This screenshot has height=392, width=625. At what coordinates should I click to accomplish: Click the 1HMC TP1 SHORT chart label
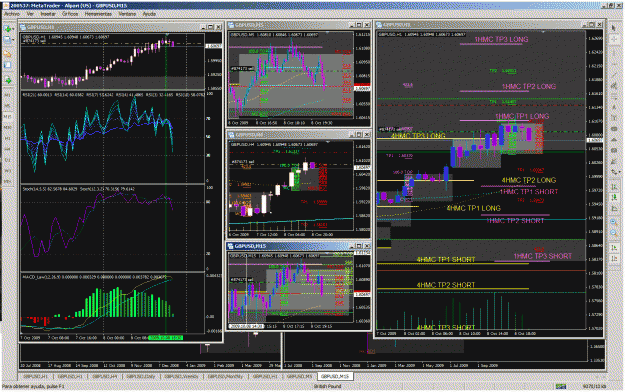pyautogui.click(x=529, y=192)
